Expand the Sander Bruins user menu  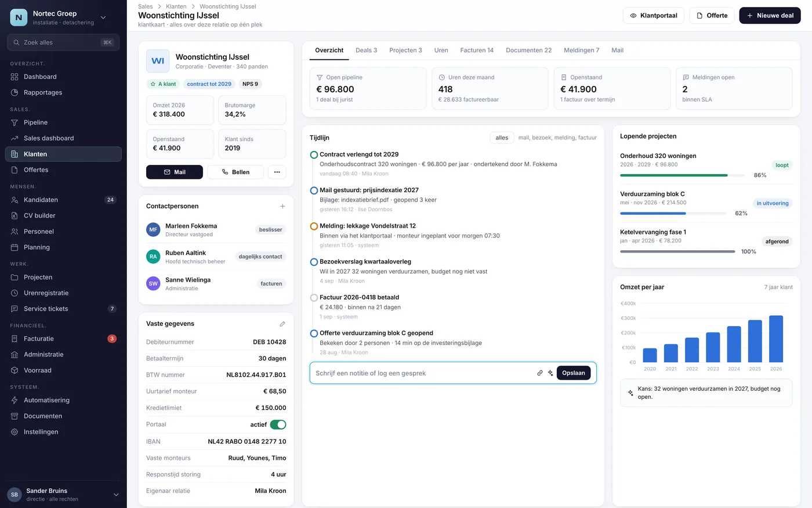tap(116, 495)
